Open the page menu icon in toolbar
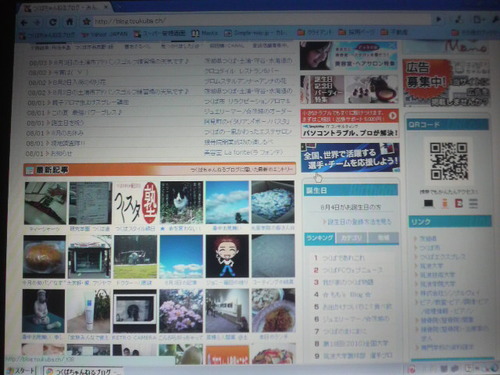The height and width of the screenshot is (375, 500). click(x=478, y=19)
